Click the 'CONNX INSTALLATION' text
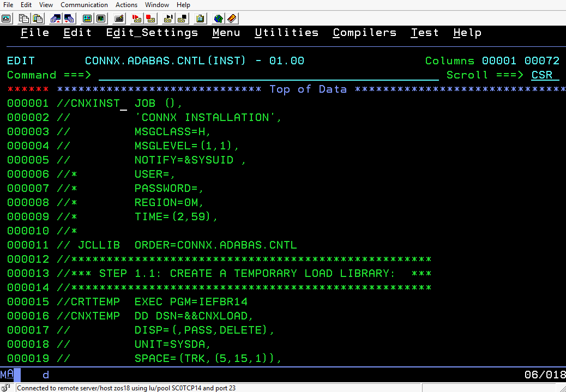 (x=205, y=117)
